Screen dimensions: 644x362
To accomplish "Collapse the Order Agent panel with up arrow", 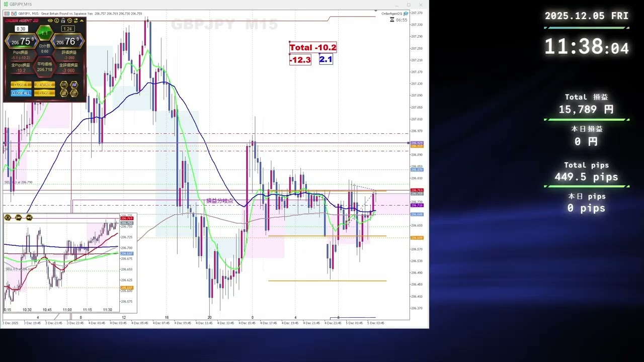I will [x=82, y=21].
